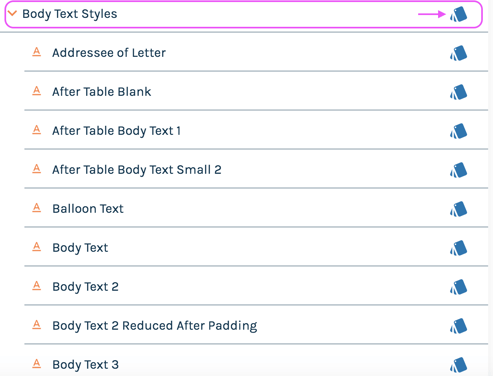Open the swatch icon beside Body Text 3
The width and height of the screenshot is (493, 376).
(459, 365)
